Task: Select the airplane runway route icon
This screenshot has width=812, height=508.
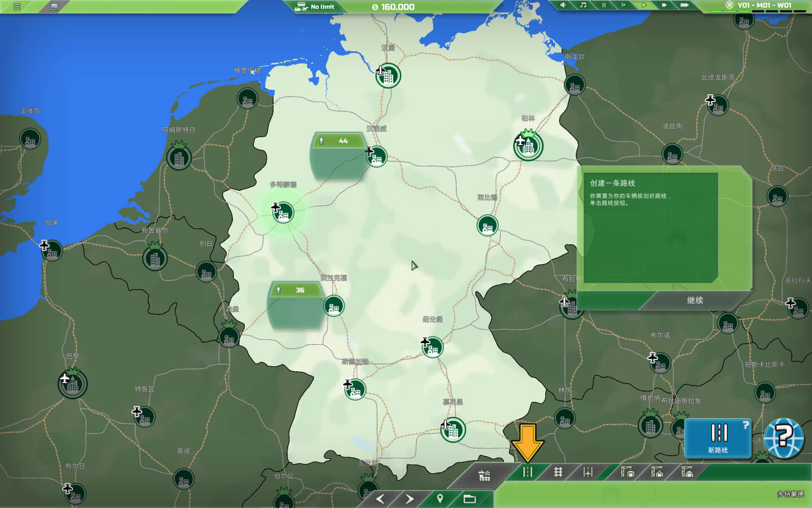Action: tap(588, 472)
